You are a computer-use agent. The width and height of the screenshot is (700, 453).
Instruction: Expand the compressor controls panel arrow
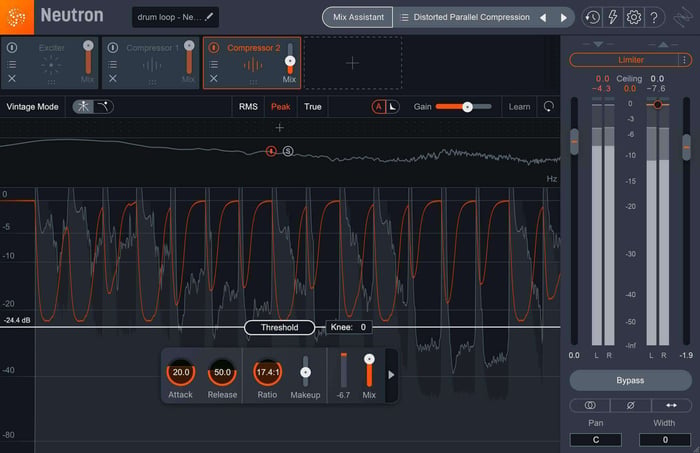(x=391, y=375)
